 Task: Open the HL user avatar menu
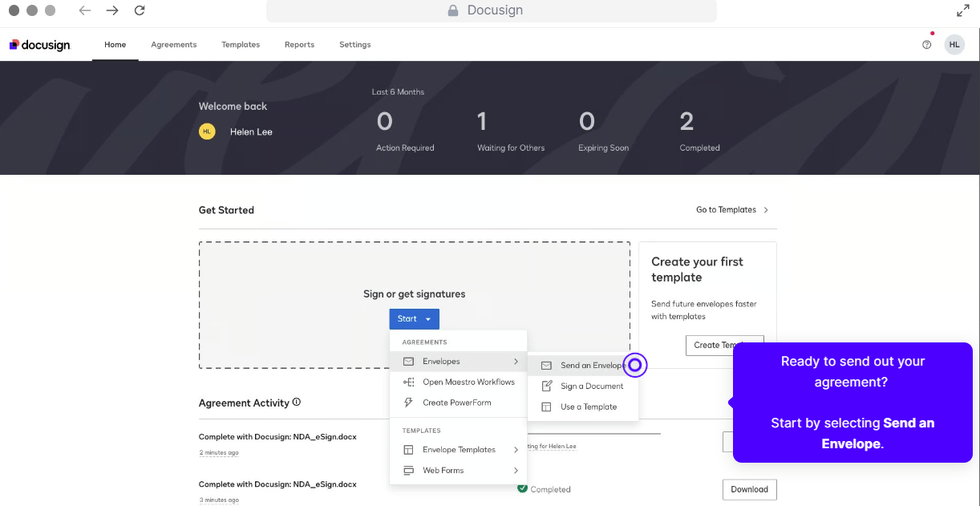(x=954, y=45)
